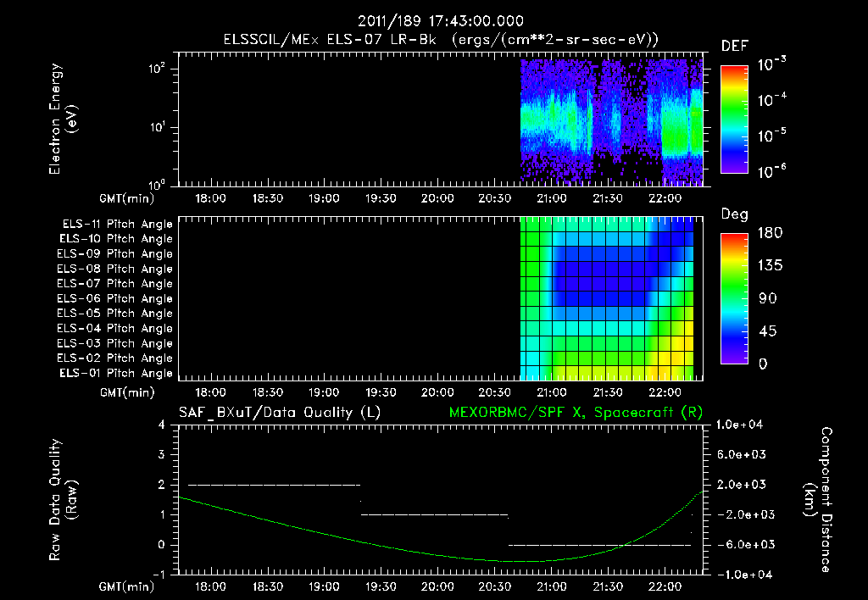
Task: Click GMT(min) label under the spectrogram panel
Action: coord(127,198)
